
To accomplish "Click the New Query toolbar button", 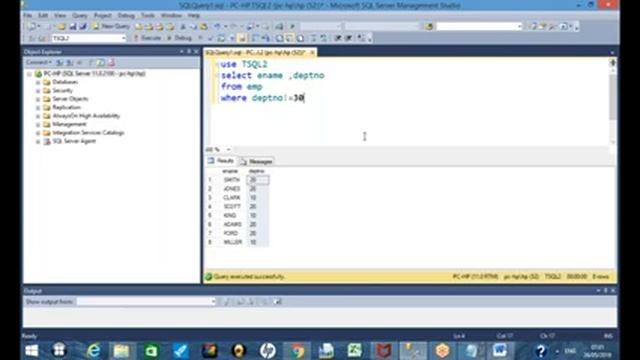I will coord(111,26).
